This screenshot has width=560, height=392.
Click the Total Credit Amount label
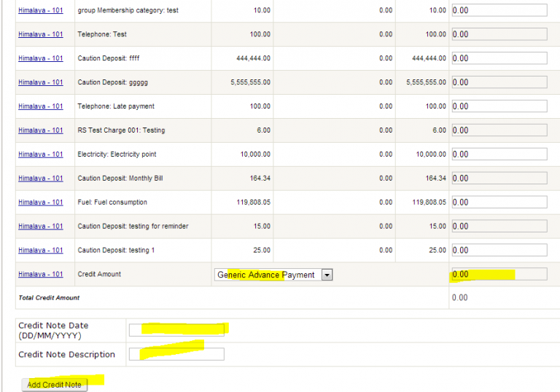click(x=49, y=298)
